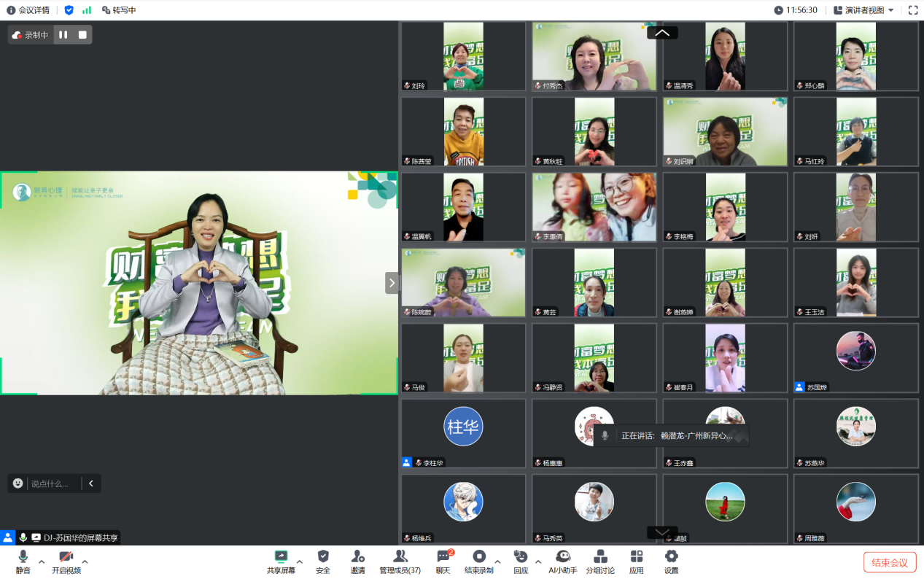The width and height of the screenshot is (924, 579).
Task: Select 温清秀's video tile
Action: click(725, 56)
